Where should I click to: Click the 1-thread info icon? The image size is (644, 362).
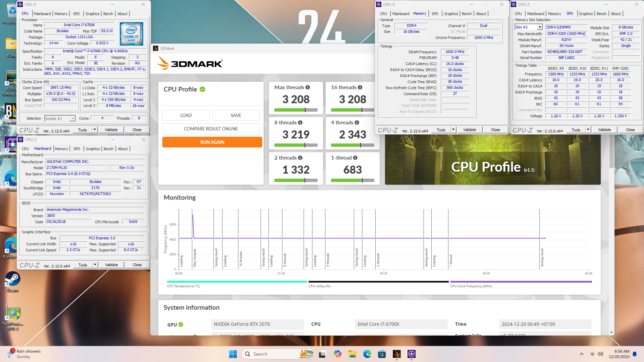tap(355, 158)
